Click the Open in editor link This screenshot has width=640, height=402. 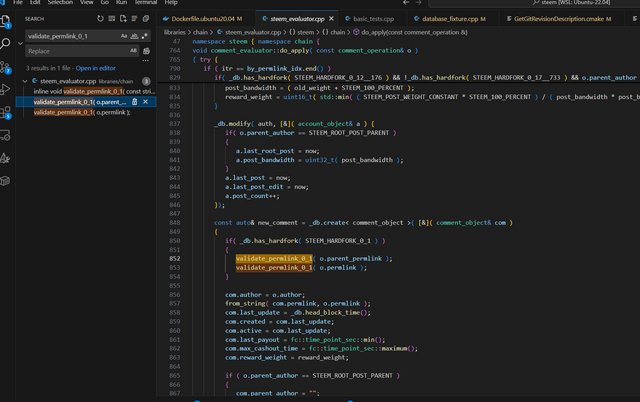pos(96,67)
